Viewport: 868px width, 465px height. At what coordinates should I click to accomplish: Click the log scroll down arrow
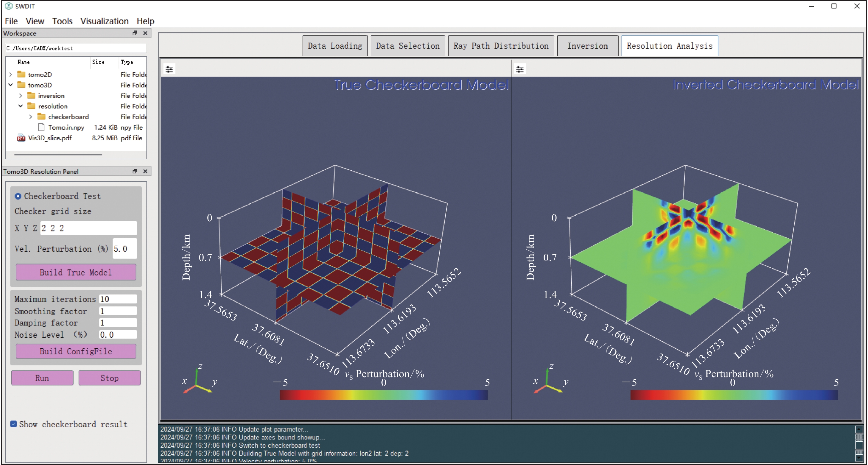click(x=859, y=458)
